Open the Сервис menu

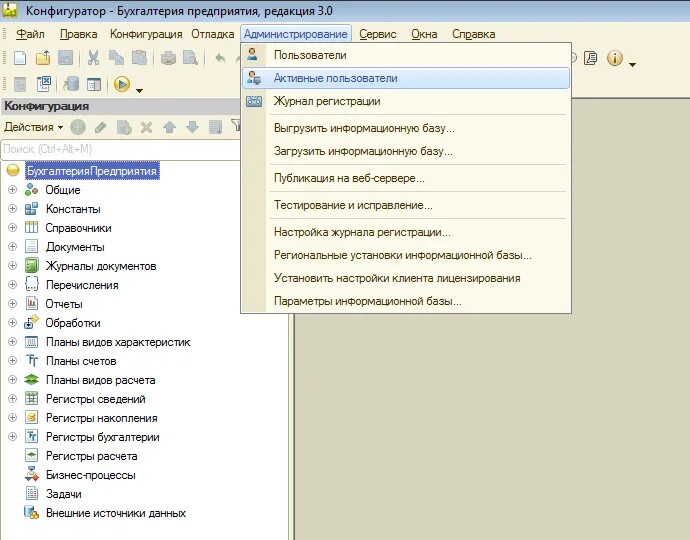click(378, 34)
